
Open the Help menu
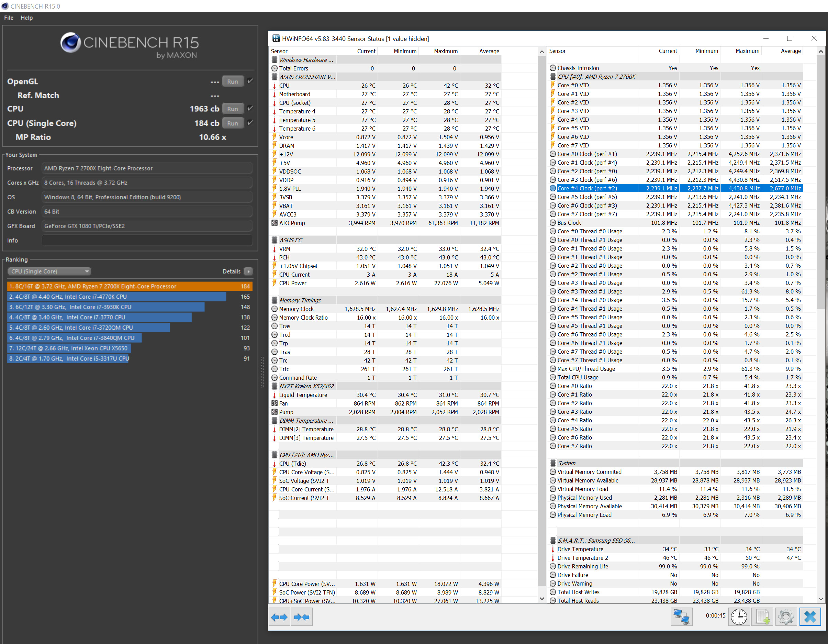point(26,18)
